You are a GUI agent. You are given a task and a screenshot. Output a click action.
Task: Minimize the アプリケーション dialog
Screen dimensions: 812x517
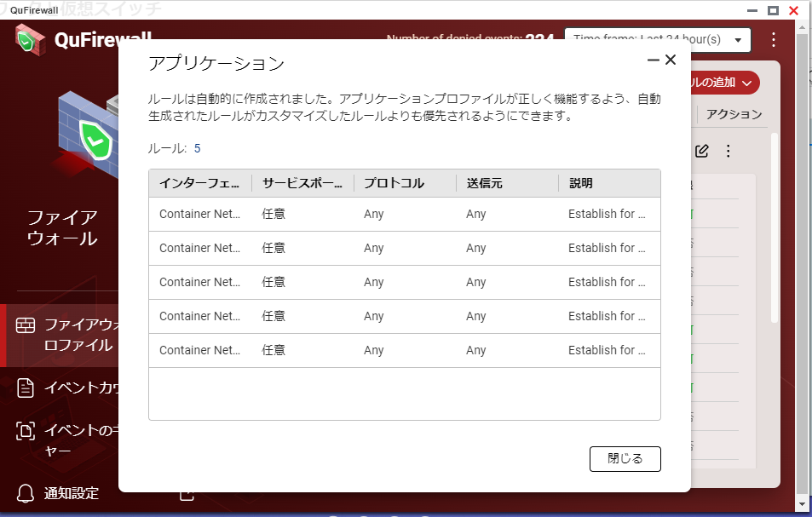click(653, 60)
